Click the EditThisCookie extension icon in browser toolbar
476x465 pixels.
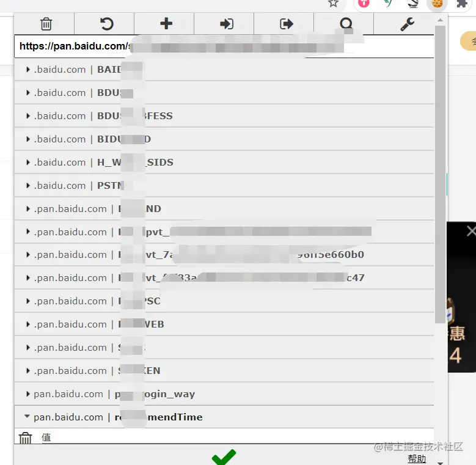pos(437,3)
